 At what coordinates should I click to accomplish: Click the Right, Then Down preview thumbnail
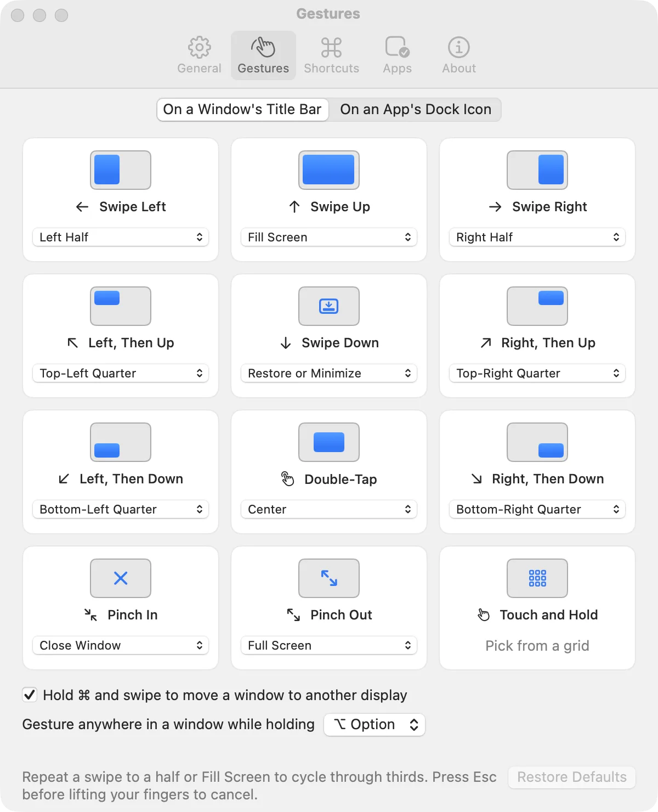[x=537, y=442]
